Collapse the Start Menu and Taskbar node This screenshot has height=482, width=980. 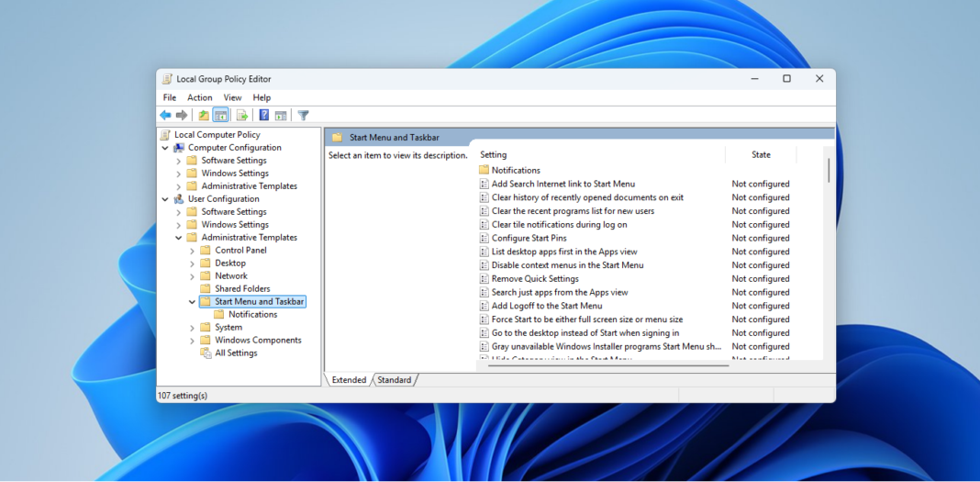tap(192, 302)
